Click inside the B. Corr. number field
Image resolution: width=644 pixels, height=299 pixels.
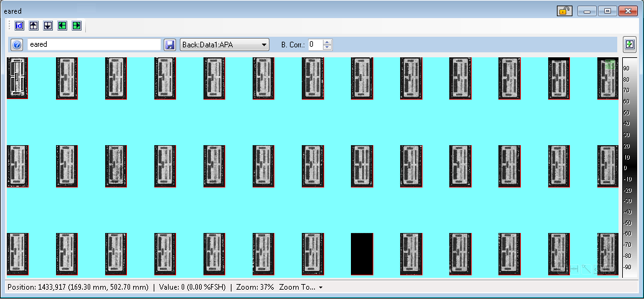(315, 44)
